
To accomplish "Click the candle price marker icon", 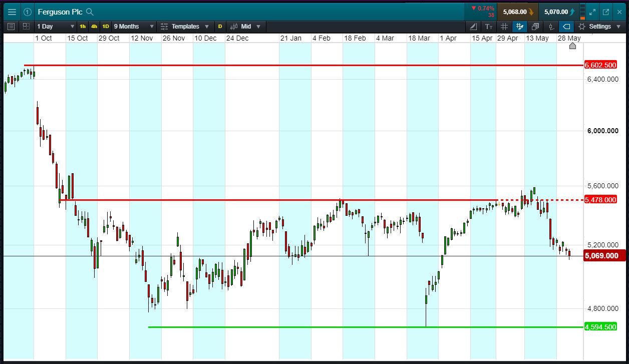I will click(x=551, y=27).
